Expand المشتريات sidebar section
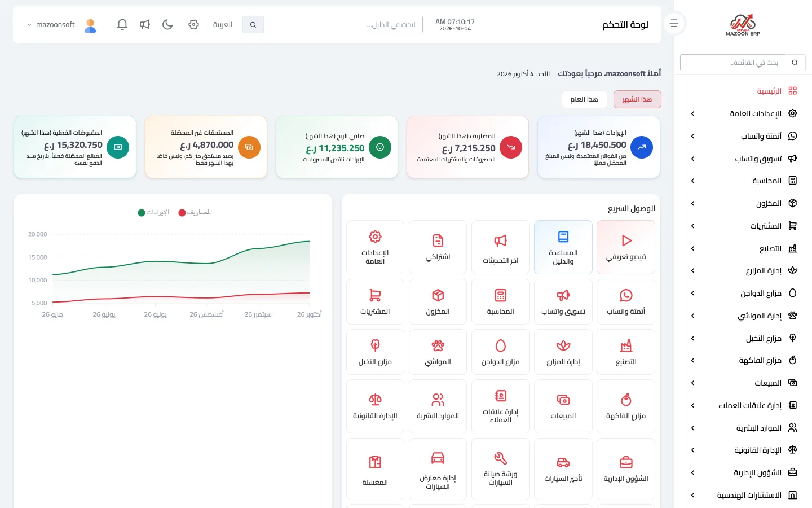This screenshot has height=508, width=812. [x=743, y=226]
